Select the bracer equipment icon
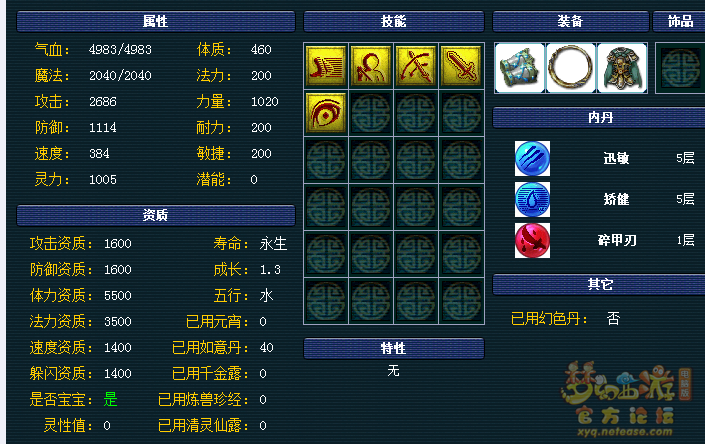Viewport: 705px width, 444px height. coord(520,68)
